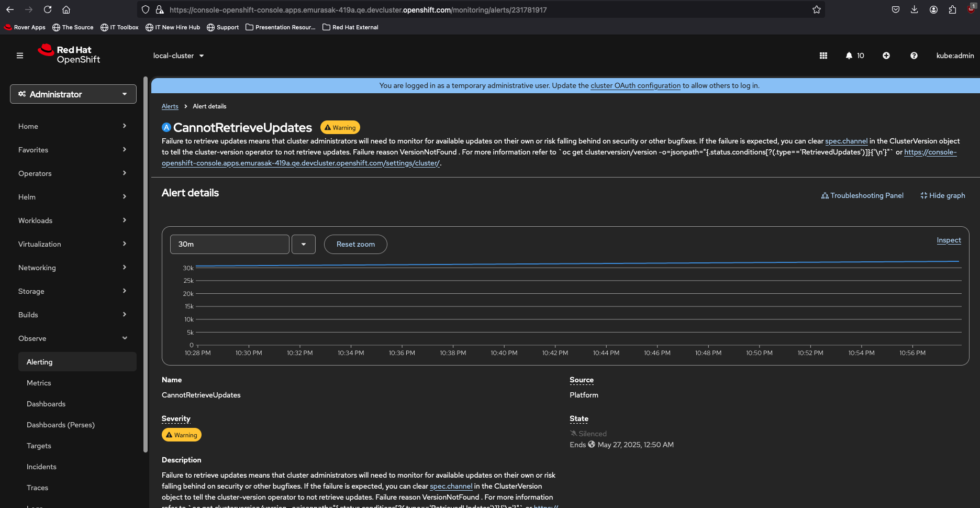This screenshot has height=508, width=980.
Task: Open the Troubleshooting Panel
Action: (862, 195)
